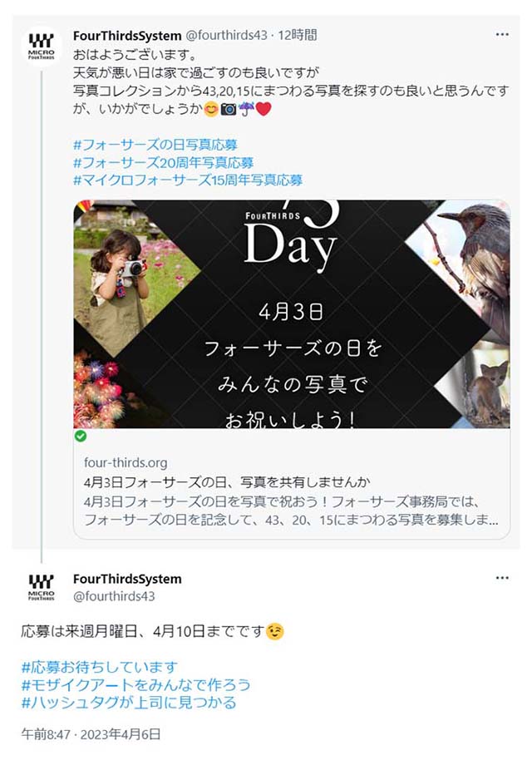Click the FourThirdsSystem name in the first tweet
Screen dimensions: 532x765
click(127, 36)
